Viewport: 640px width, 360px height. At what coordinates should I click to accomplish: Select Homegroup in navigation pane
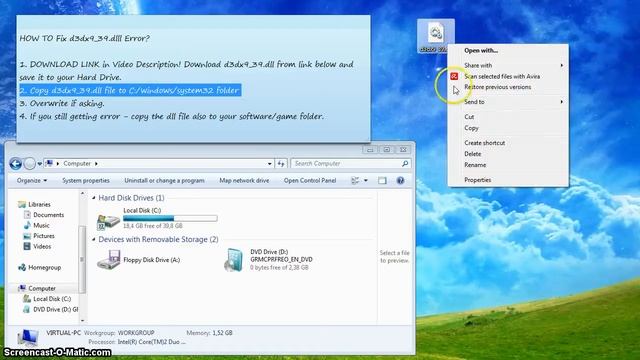[x=44, y=268]
